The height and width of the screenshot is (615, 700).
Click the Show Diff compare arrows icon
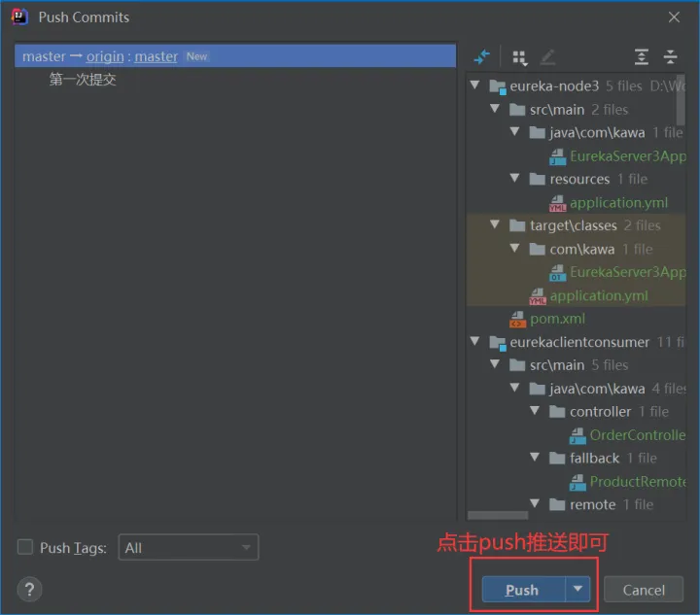point(481,56)
